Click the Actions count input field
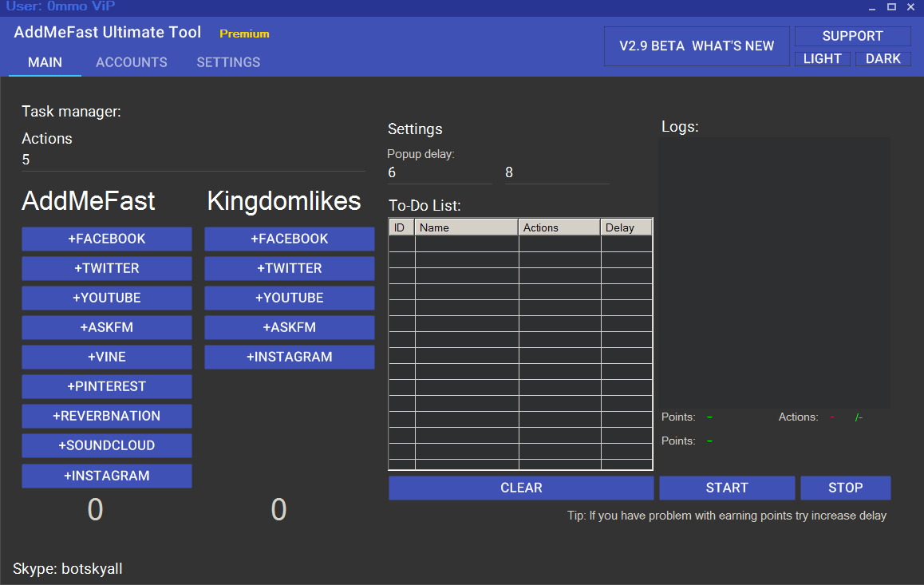Image resolution: width=924 pixels, height=585 pixels. pos(193,160)
